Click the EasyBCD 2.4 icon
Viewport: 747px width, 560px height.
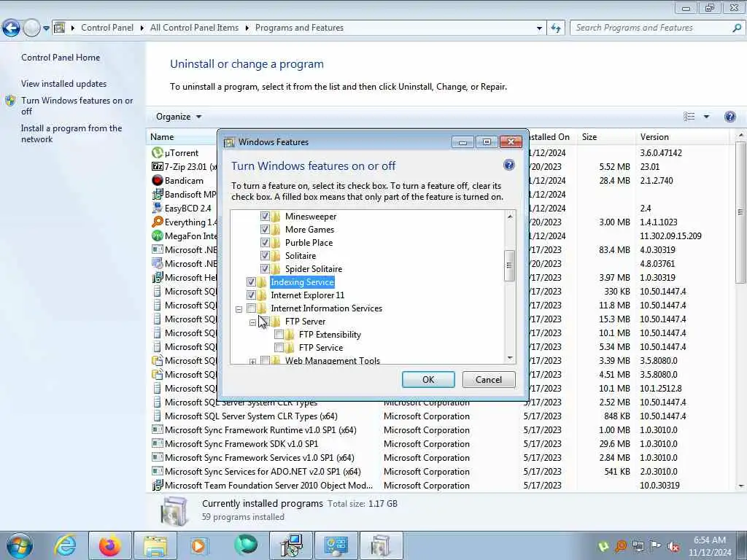coord(158,208)
